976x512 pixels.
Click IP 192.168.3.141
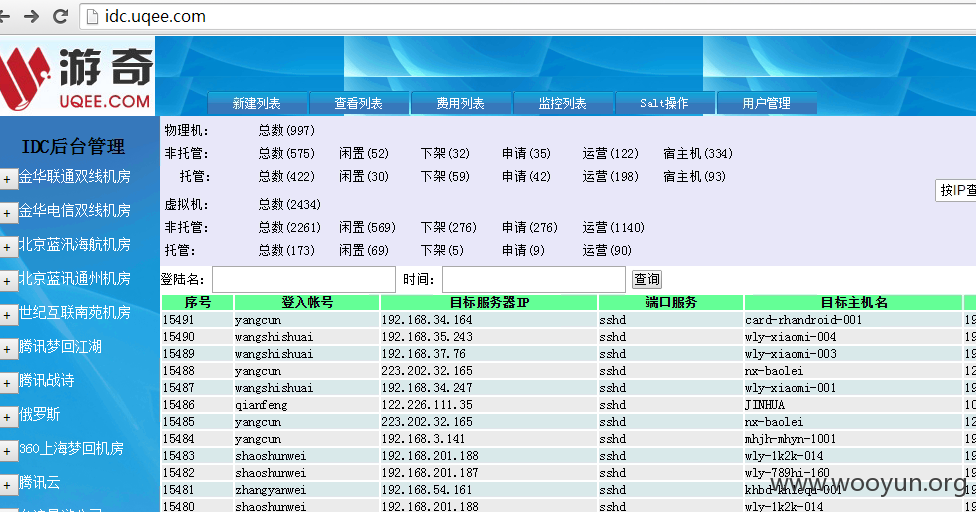click(x=423, y=439)
